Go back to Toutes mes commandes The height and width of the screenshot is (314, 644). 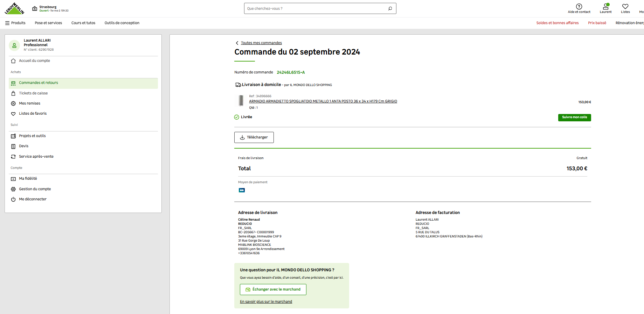point(261,43)
